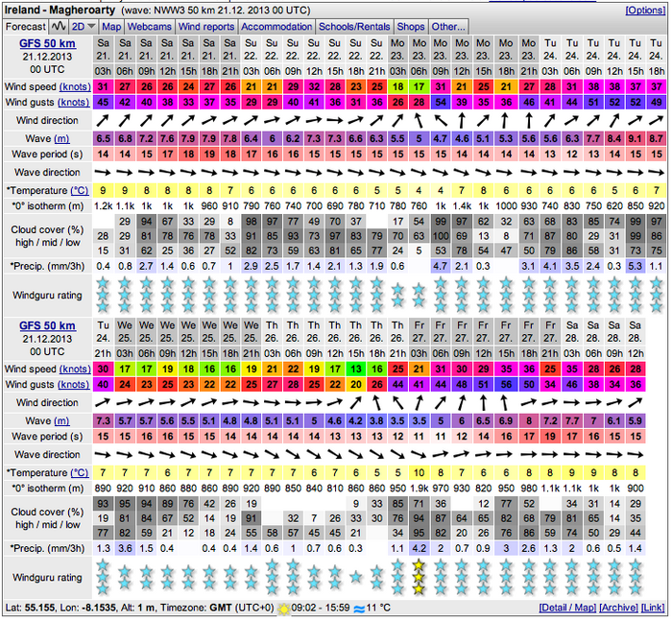Viewport: 672px width, 621px height.
Task: Open the Accommodation tab
Action: pyautogui.click(x=276, y=27)
